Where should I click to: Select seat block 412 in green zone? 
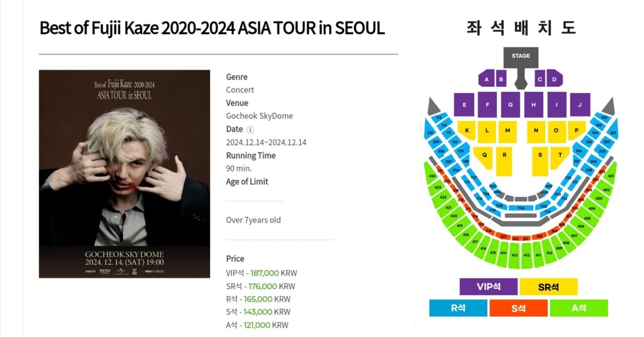pos(527,255)
